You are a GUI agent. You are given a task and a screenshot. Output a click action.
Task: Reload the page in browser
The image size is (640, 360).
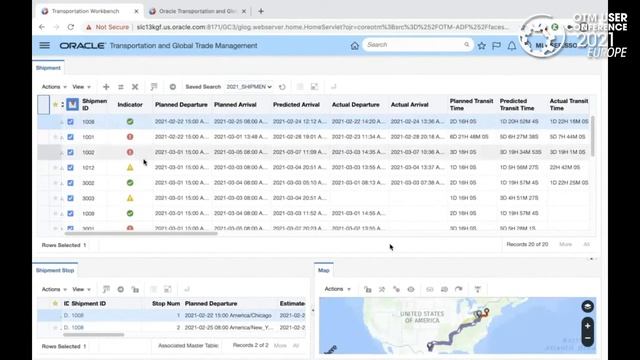click(71, 27)
